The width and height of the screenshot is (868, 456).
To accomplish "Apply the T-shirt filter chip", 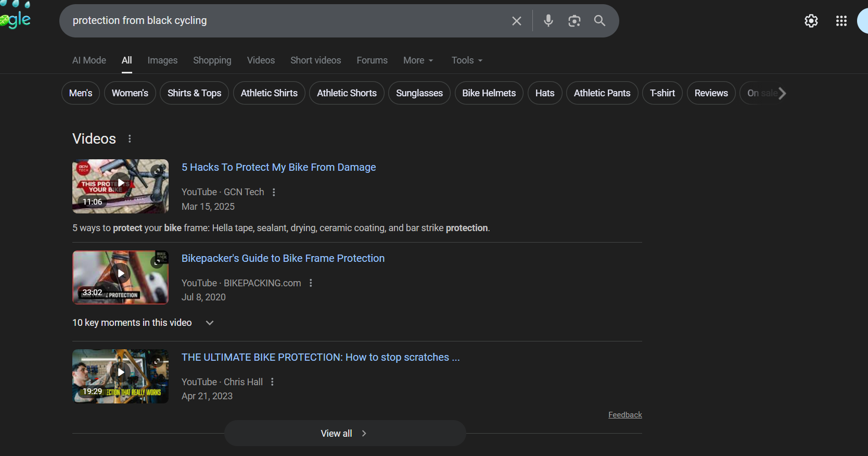I will coord(662,93).
